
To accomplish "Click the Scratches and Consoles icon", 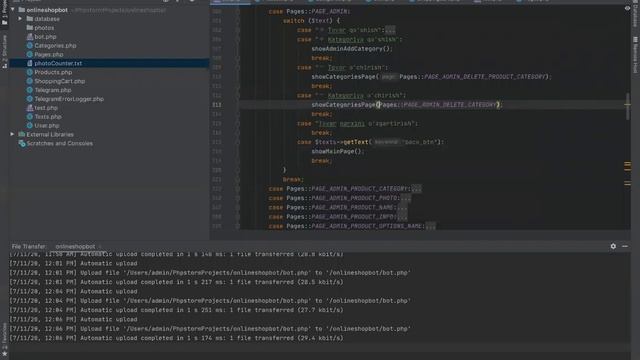I will click(22, 143).
